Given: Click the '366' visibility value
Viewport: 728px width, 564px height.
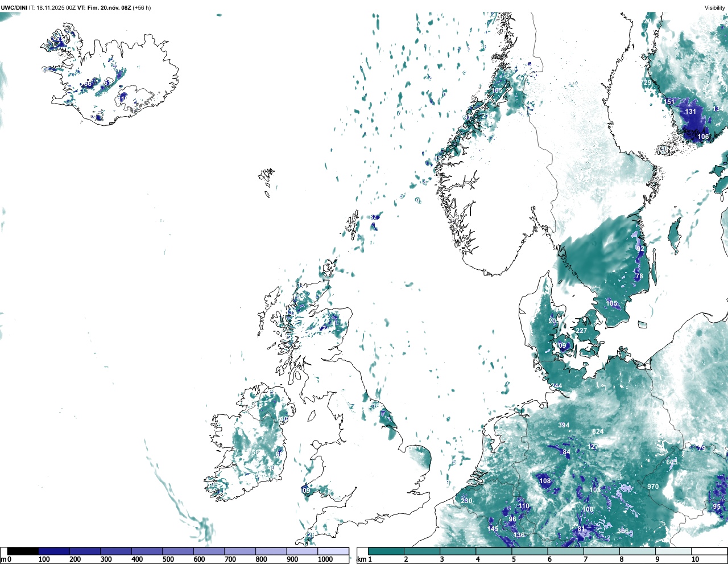Looking at the screenshot, I should click(x=623, y=531).
